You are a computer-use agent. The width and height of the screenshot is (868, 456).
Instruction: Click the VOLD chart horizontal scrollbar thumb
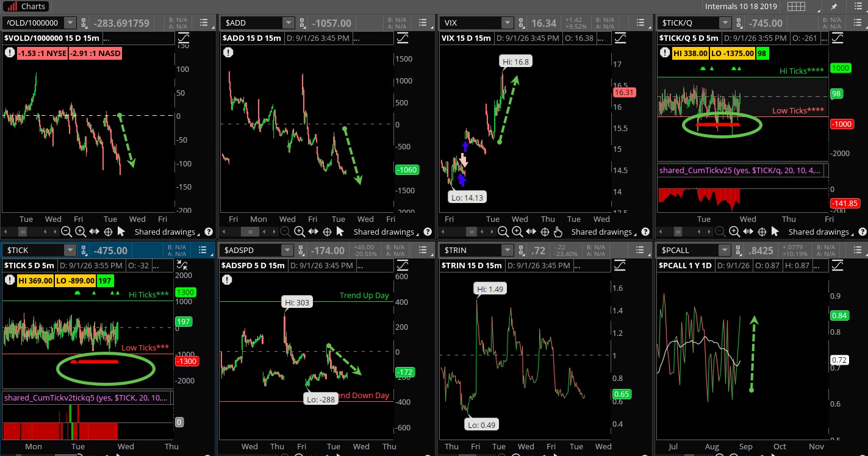point(23,232)
